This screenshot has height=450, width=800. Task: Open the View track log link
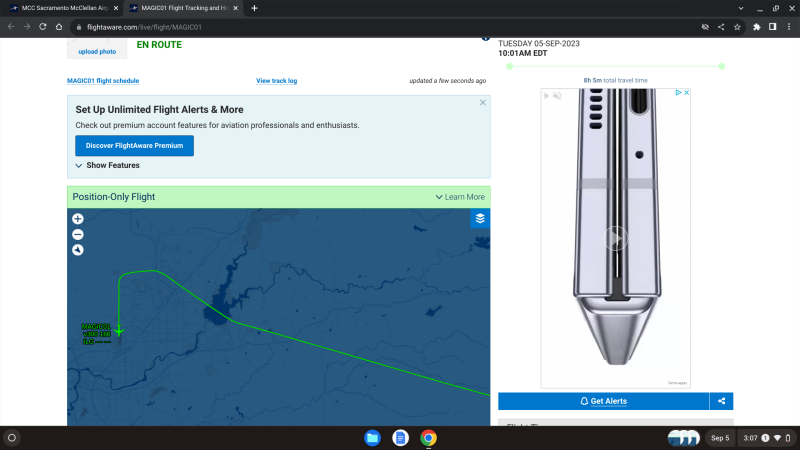coord(277,81)
